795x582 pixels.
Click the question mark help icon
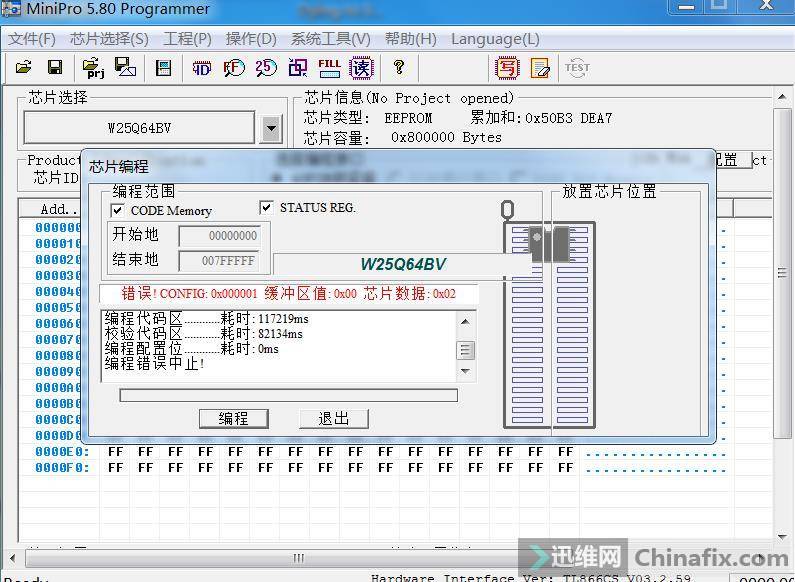coord(399,68)
